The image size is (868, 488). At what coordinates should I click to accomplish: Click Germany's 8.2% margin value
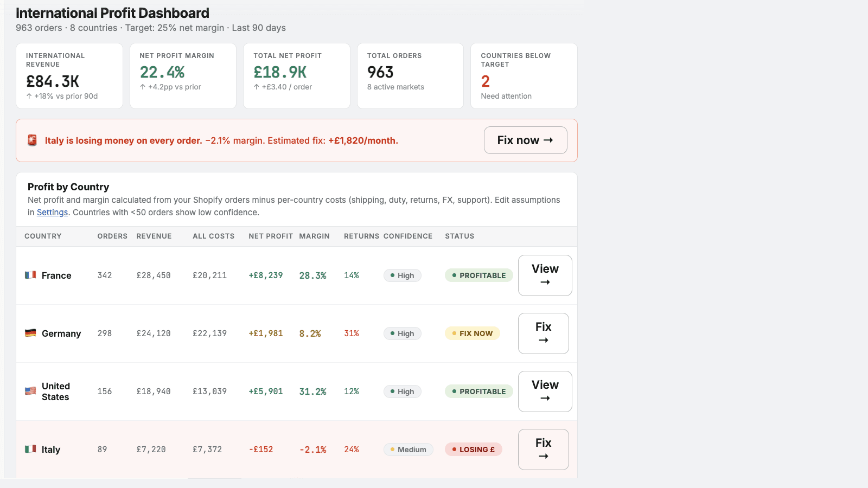click(310, 333)
